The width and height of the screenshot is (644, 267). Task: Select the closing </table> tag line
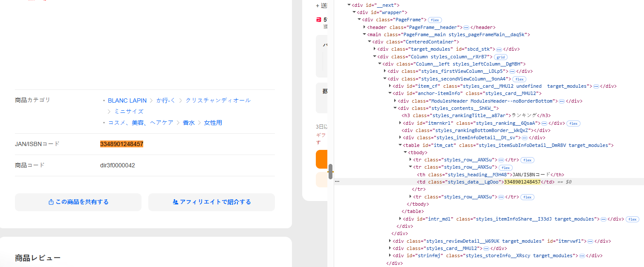(x=413, y=211)
